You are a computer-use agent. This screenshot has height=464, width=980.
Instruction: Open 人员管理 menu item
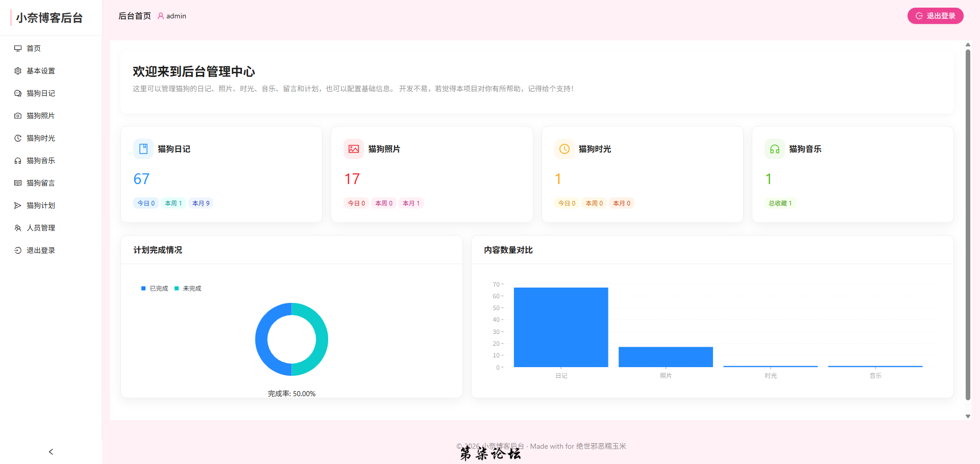[x=41, y=228]
